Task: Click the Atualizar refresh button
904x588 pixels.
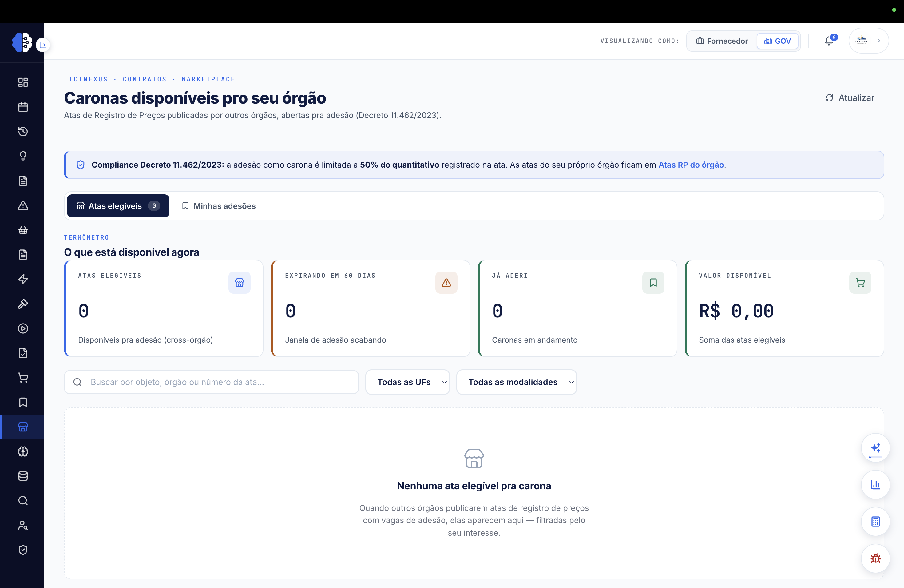Action: coord(850,98)
